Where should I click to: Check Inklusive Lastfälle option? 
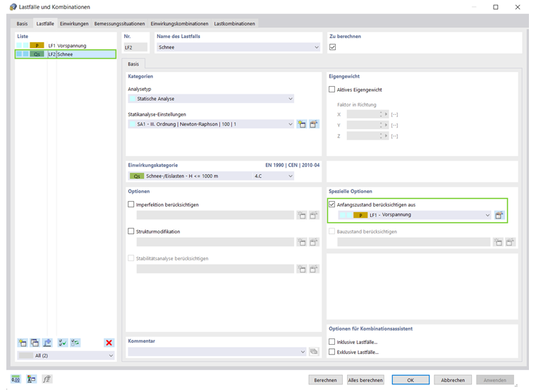[x=332, y=342]
